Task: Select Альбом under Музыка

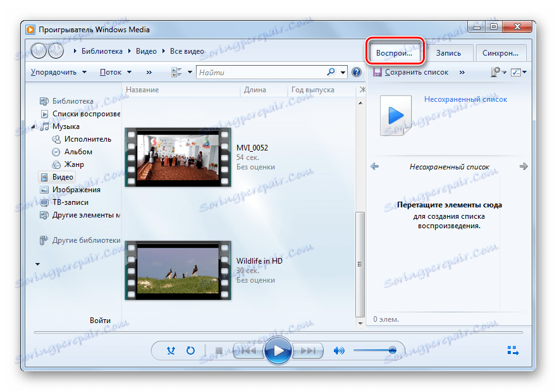Action: 78,152
